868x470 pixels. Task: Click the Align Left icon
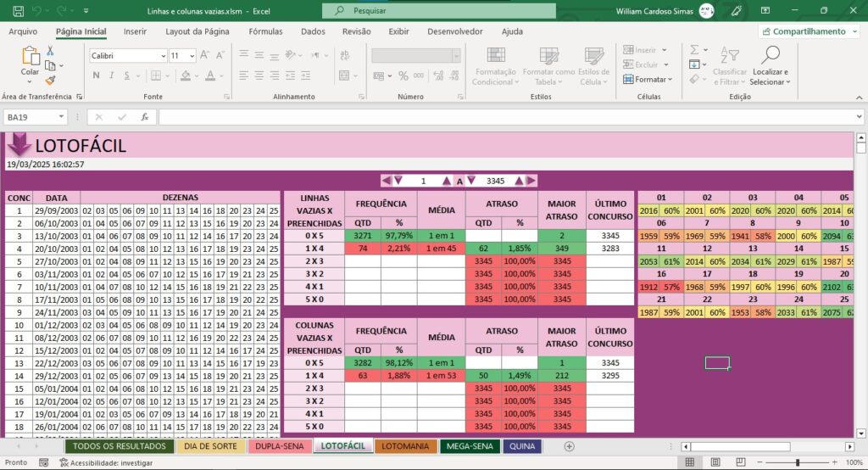(243, 76)
